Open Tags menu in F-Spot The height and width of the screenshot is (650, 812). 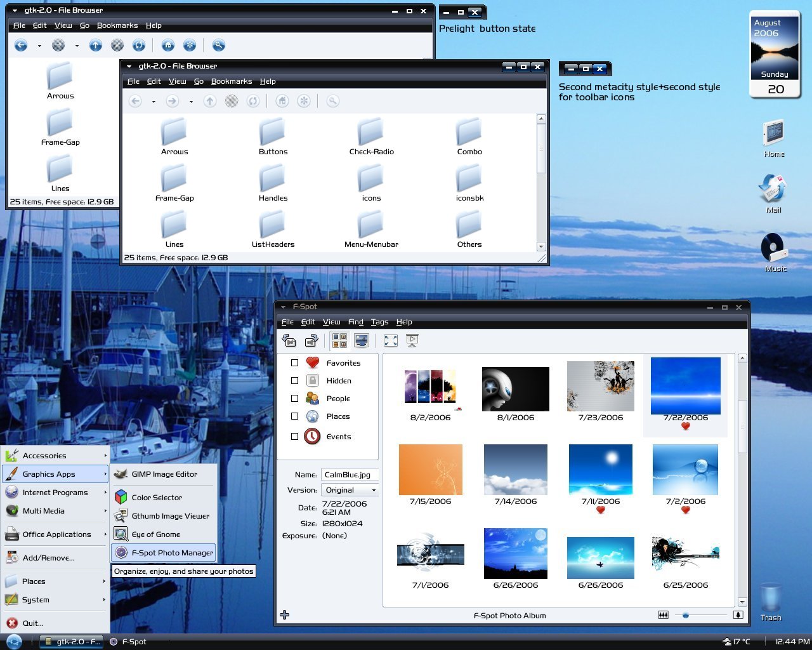[x=379, y=322]
